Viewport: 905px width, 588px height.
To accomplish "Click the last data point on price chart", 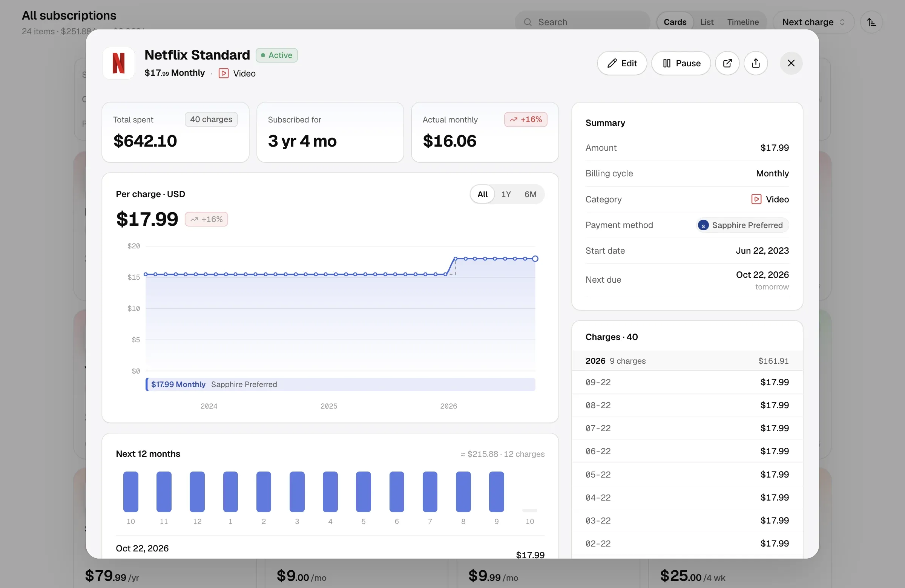I will pyautogui.click(x=535, y=259).
